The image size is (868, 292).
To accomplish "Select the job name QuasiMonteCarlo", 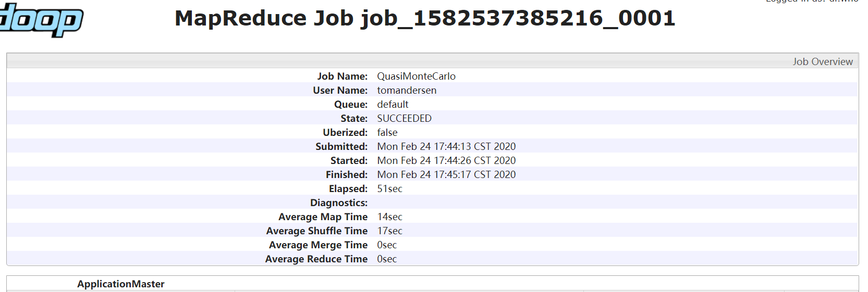I will [416, 76].
